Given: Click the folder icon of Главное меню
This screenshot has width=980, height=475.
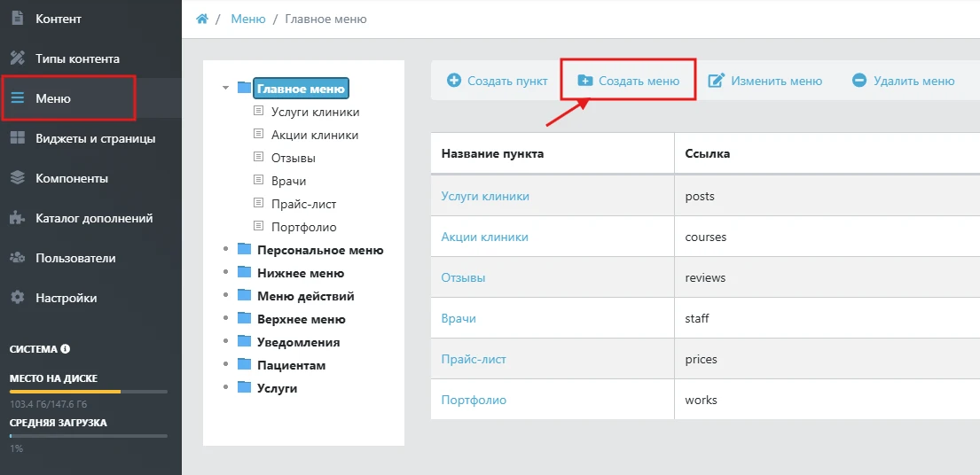Looking at the screenshot, I should coord(245,88).
